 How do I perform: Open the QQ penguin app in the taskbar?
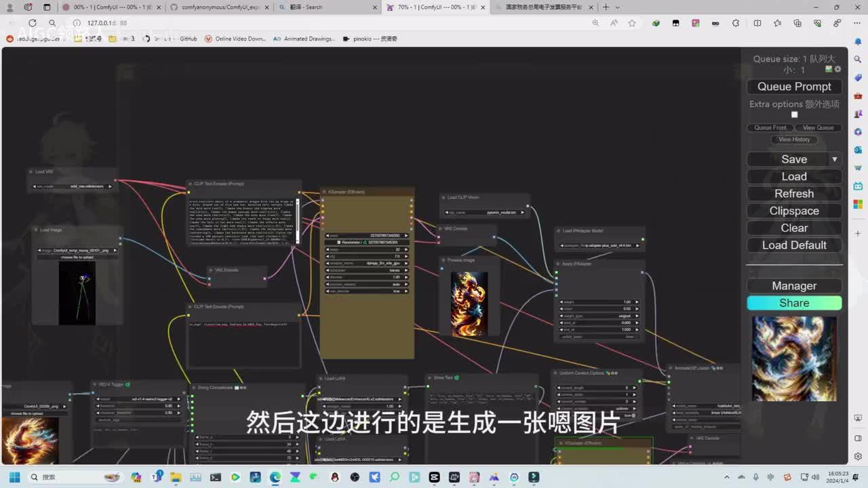click(335, 477)
